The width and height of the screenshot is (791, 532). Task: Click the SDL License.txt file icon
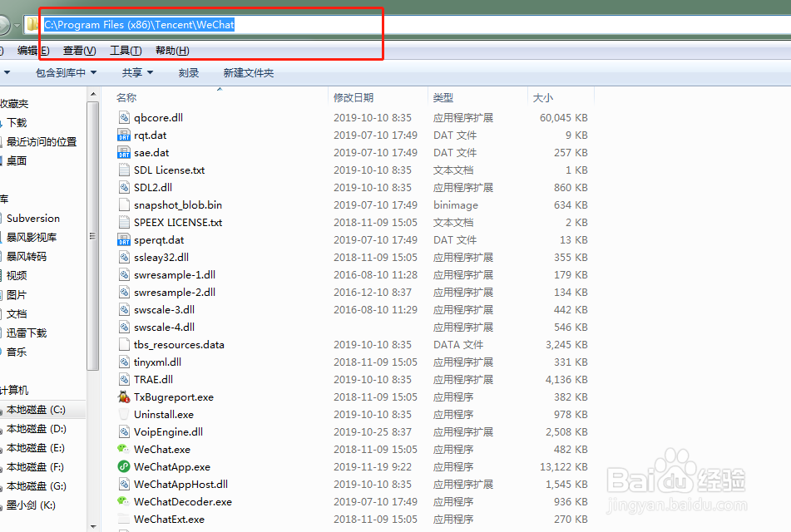pyautogui.click(x=124, y=170)
